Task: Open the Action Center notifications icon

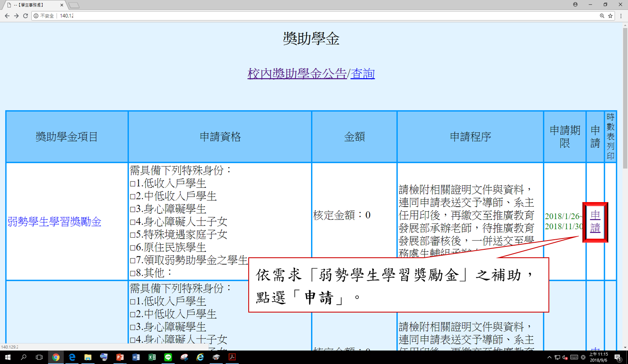Action: [x=618, y=357]
